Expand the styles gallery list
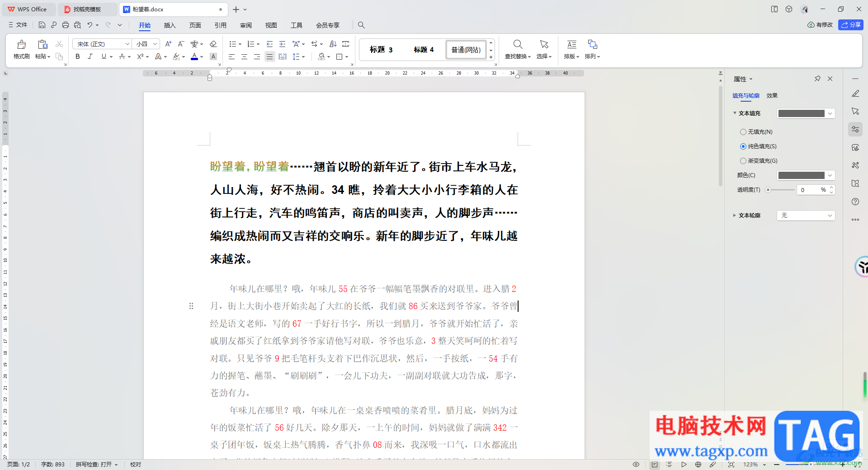This screenshot has width=868, height=470. [491, 57]
